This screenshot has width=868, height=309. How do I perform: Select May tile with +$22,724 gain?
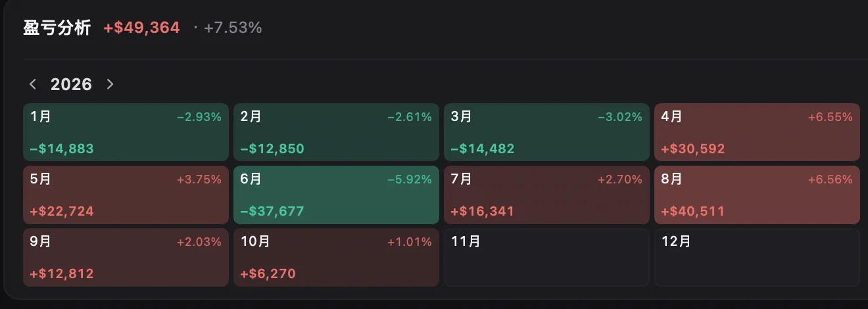click(x=126, y=195)
